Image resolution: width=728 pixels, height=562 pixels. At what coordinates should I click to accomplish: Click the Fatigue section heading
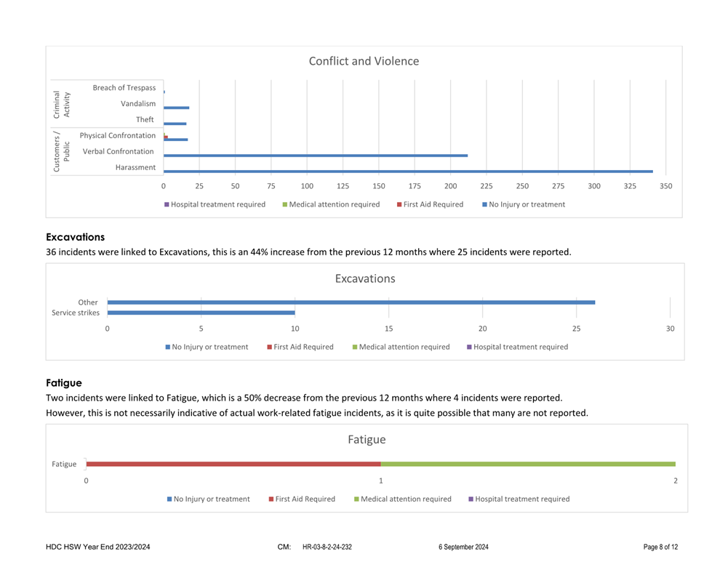(x=64, y=382)
